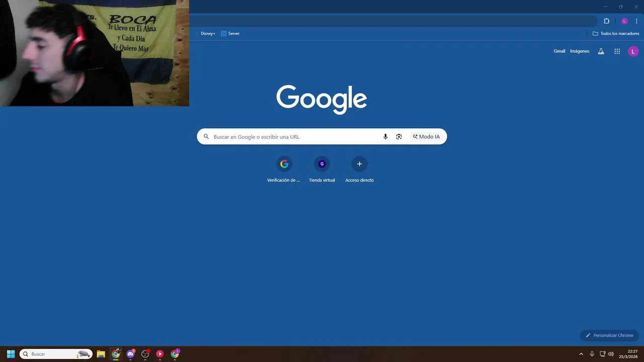644x362 pixels.
Task: Open the Chrome three-dot menu
Action: point(636,21)
